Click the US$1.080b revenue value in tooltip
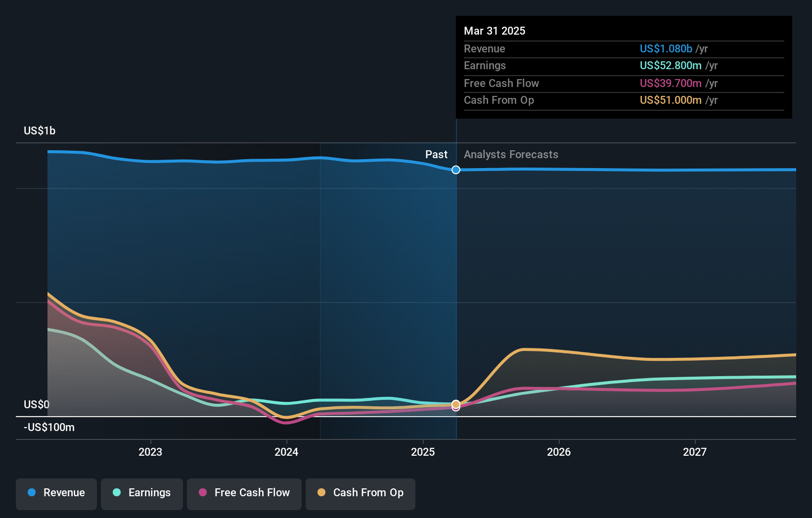The image size is (812, 518). (666, 48)
